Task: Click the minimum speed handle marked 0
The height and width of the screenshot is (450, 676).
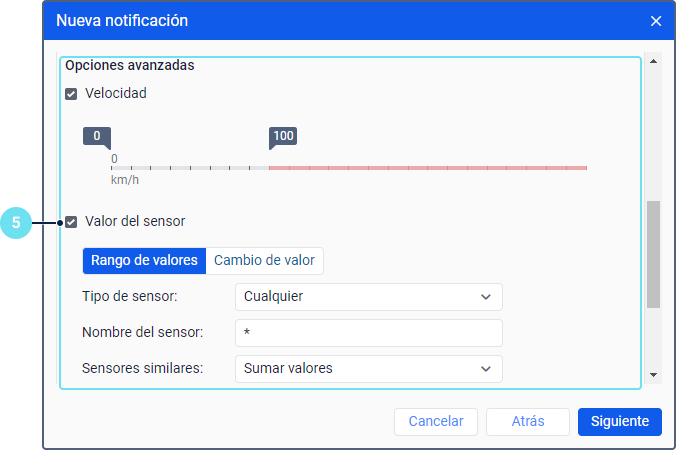Action: (96, 136)
